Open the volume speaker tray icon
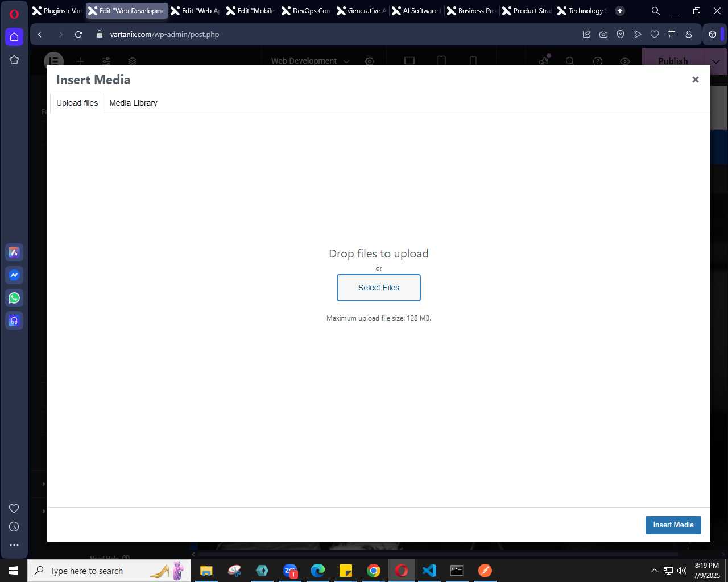This screenshot has width=728, height=582. 682,571
